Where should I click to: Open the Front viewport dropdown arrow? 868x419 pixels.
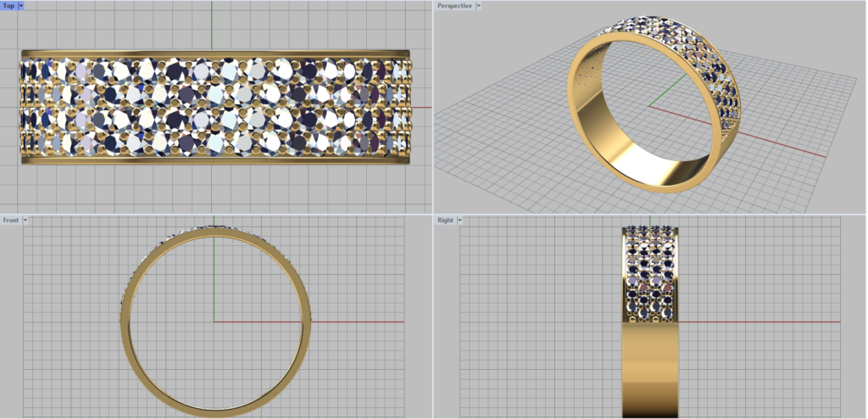click(x=25, y=220)
